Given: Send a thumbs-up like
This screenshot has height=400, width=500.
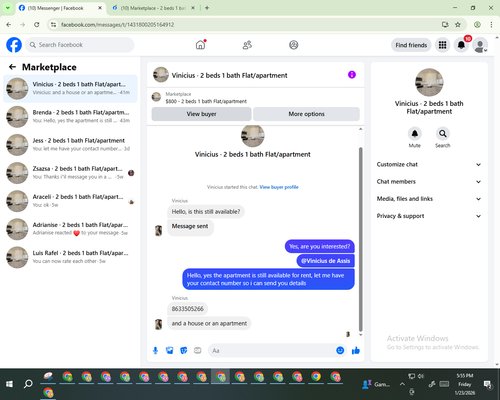Looking at the screenshot, I should click(x=356, y=350).
